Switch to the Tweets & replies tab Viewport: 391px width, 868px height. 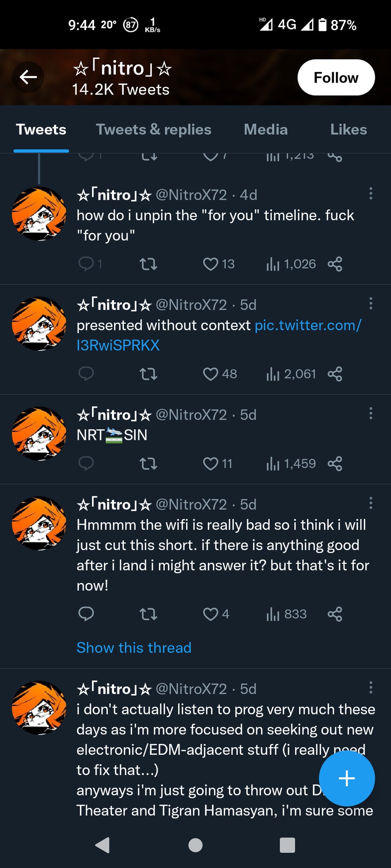(154, 130)
